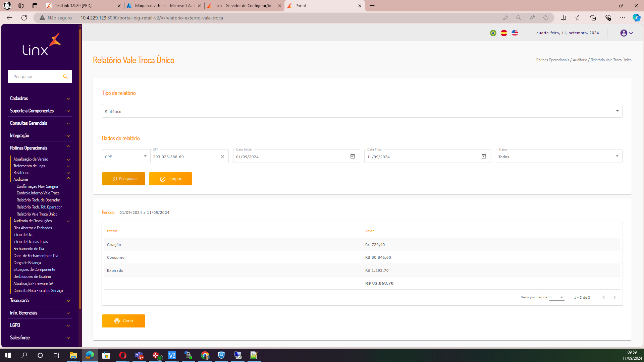Open Desbloqueio de Usuário menu item
The image size is (644, 362).
click(x=32, y=277)
